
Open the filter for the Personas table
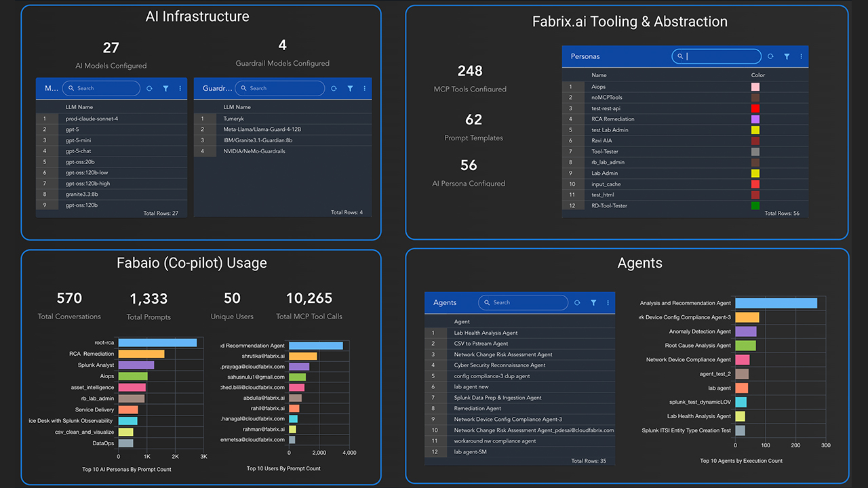tap(787, 56)
